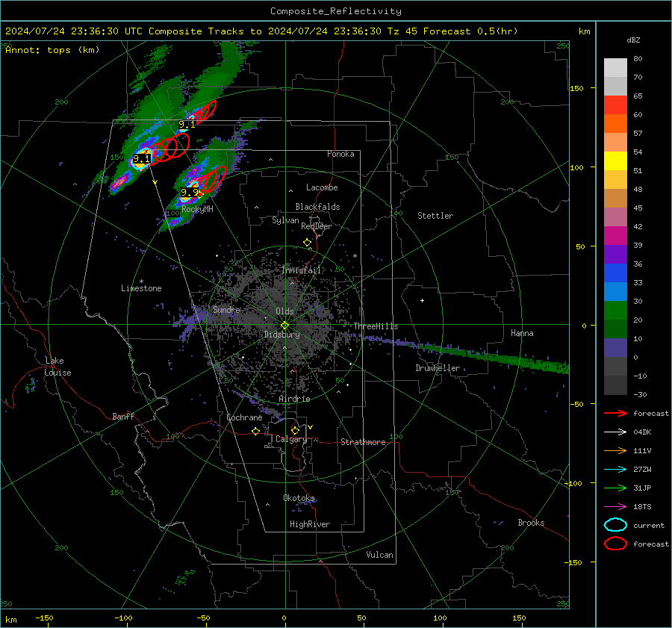672x628 pixels.
Task: Click the -150 tick on the bottom axis
Action: pos(44,618)
